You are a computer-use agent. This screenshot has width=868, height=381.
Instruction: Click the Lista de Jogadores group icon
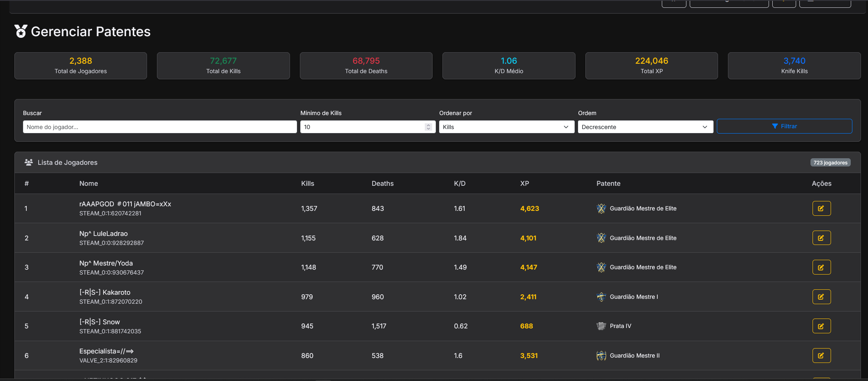pos(28,162)
